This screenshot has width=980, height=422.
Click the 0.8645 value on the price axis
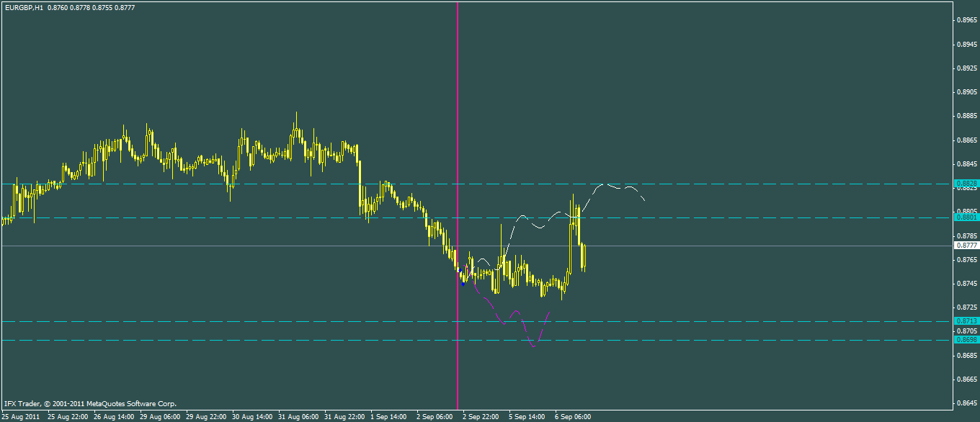(966, 403)
